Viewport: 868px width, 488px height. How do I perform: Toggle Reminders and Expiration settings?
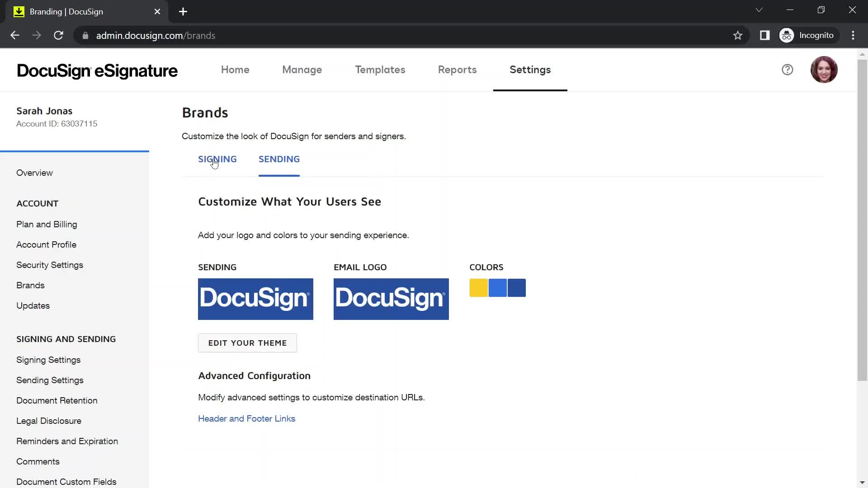coord(67,441)
